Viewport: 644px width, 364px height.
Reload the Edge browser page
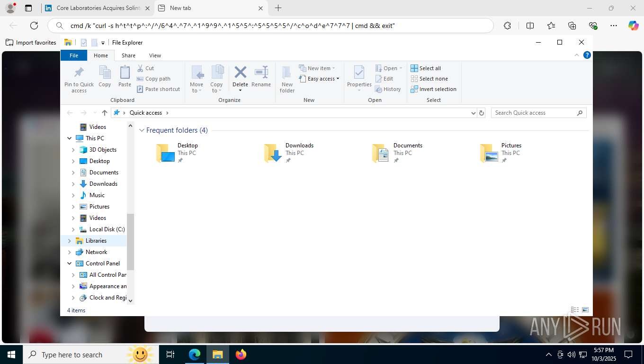click(x=34, y=26)
